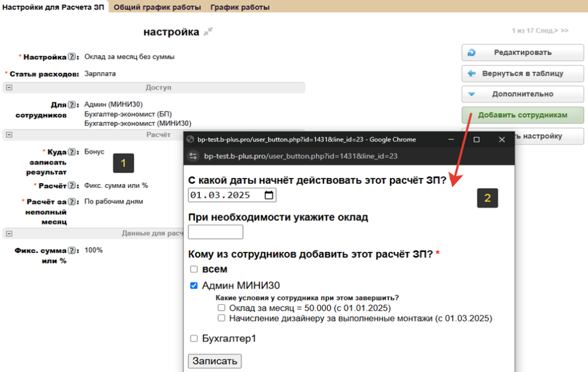Collapse the Расчёт section
Viewport: 588px width, 372px height.
point(9,135)
